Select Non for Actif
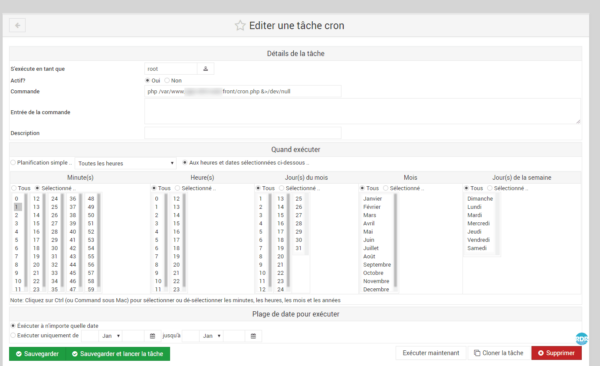The height and width of the screenshot is (366, 600). click(167, 80)
